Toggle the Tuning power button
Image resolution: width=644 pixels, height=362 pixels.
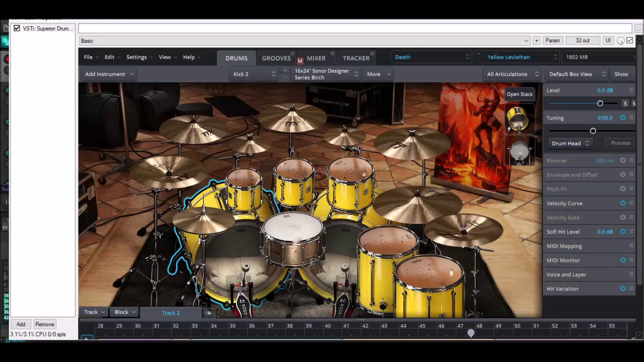pyautogui.click(x=623, y=118)
